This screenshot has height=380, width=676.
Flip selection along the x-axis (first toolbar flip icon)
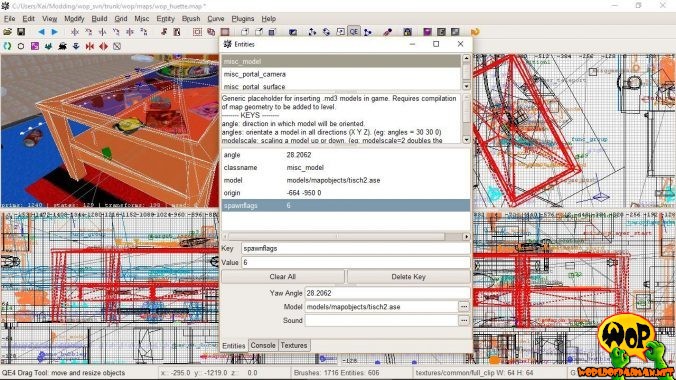(x=75, y=32)
